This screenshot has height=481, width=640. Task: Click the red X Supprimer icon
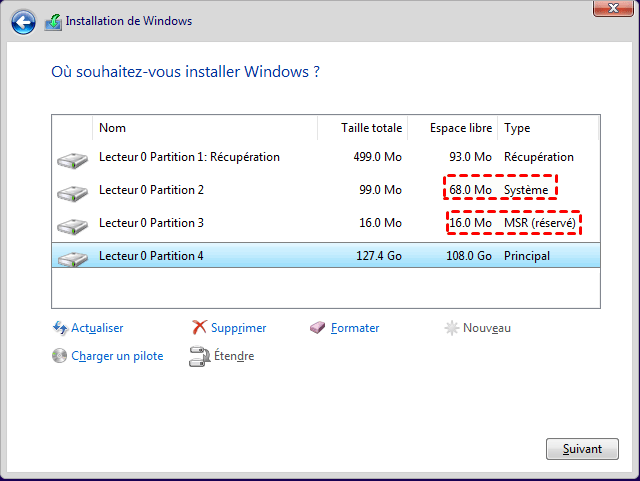click(x=199, y=327)
